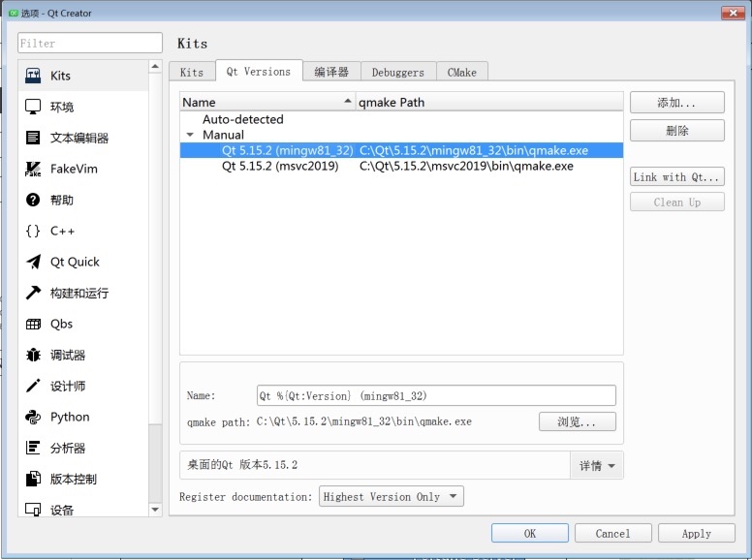Open the Kits category icon in sidebar
The height and width of the screenshot is (560, 752).
(33, 76)
